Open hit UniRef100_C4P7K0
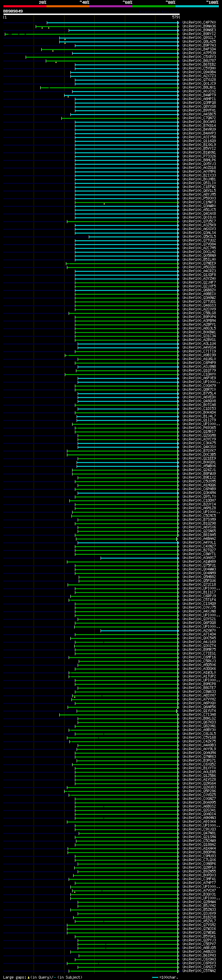This screenshot has height=980, width=222. [x=199, y=23]
